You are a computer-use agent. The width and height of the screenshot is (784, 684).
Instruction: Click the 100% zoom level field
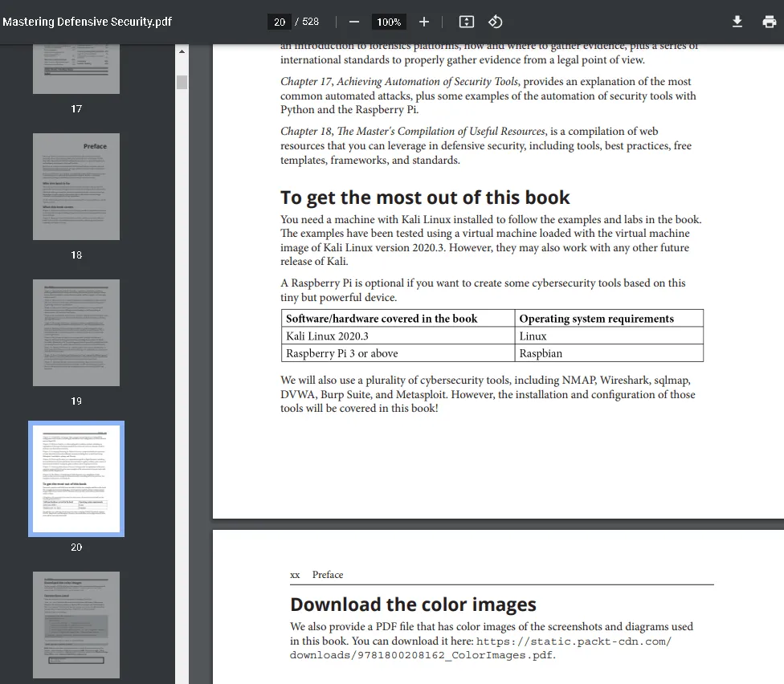click(389, 22)
